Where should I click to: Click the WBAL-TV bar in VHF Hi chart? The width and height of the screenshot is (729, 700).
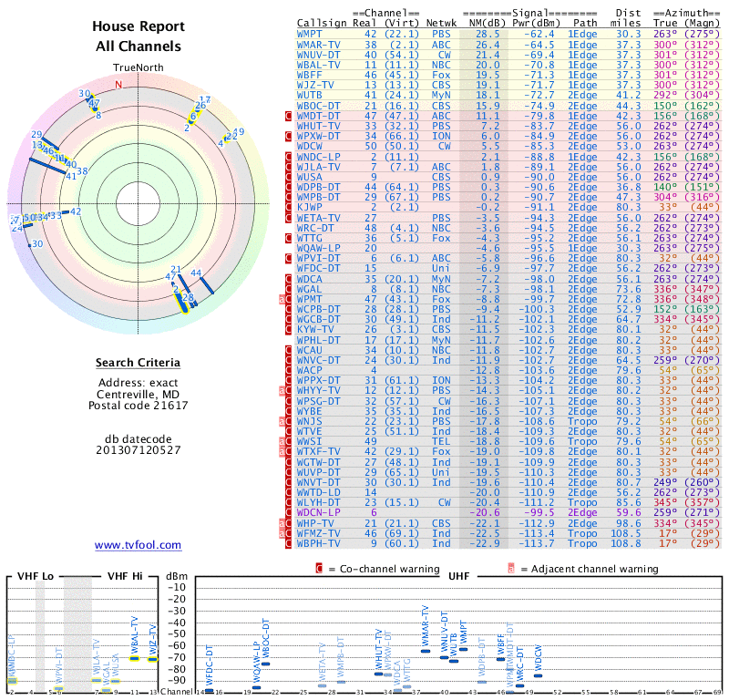[x=135, y=657]
